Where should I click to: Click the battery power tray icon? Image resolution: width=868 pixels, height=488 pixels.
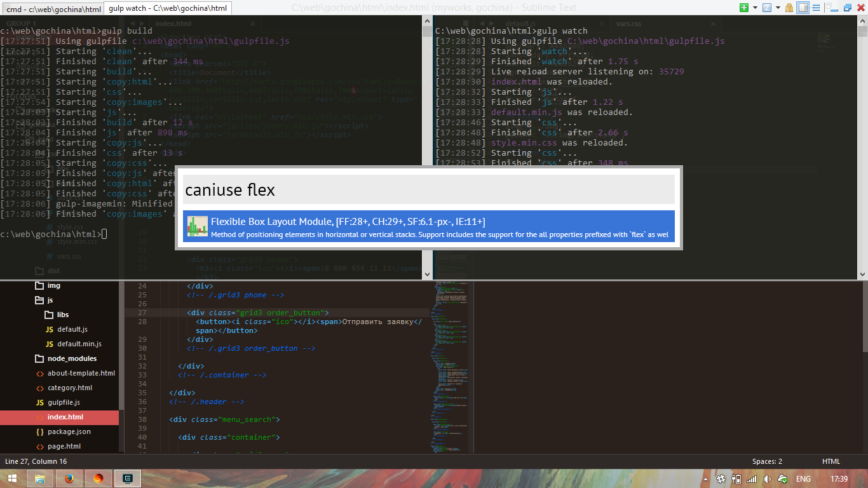tap(737, 478)
